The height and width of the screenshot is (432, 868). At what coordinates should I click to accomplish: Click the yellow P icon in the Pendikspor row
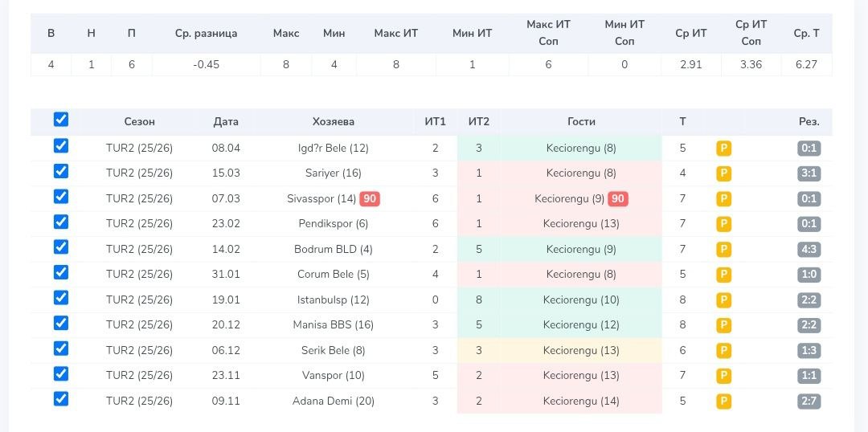coord(723,224)
